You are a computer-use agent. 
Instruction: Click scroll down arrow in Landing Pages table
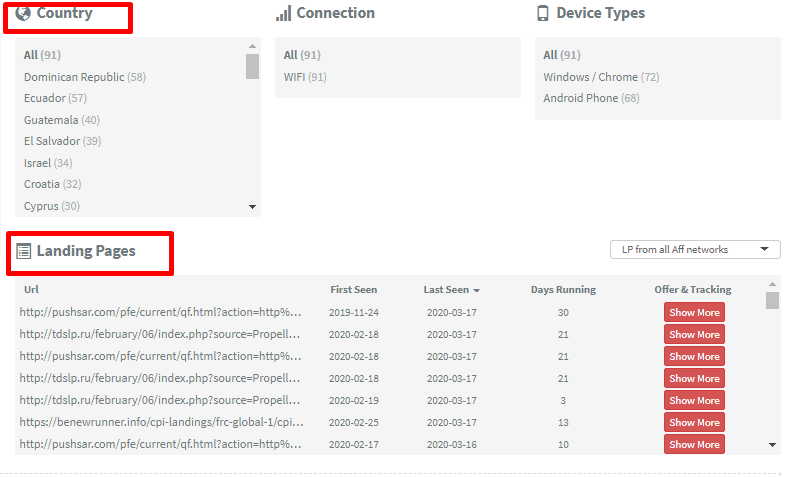click(x=772, y=445)
